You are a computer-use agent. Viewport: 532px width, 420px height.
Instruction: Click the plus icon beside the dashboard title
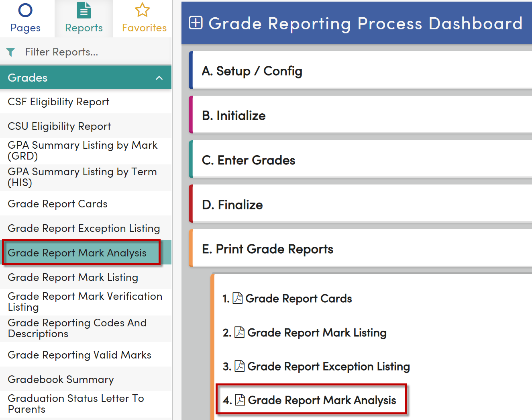tap(196, 23)
